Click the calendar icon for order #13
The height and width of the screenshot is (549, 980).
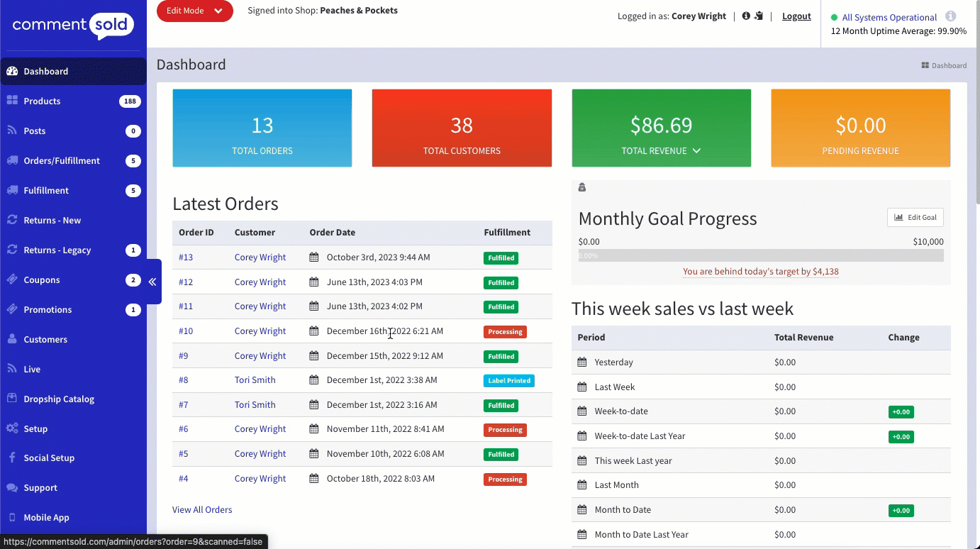coord(314,257)
